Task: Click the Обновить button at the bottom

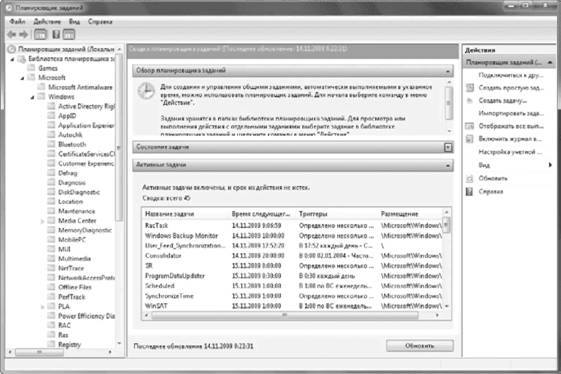Action: click(x=420, y=346)
